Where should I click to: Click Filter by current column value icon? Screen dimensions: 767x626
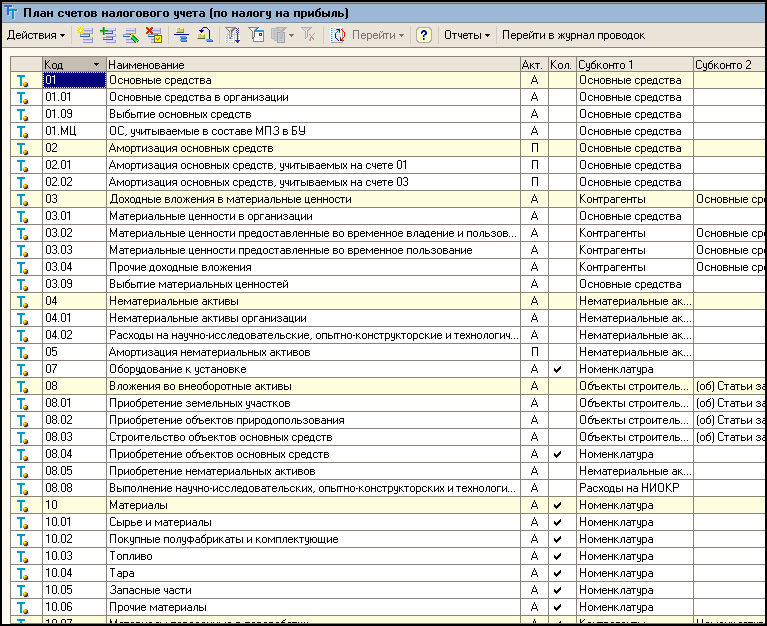[256, 35]
